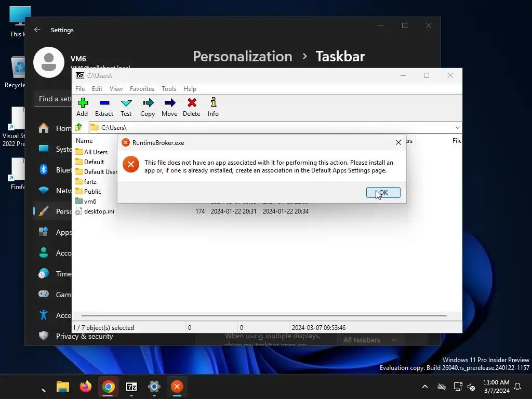Open Bluetooth icon in Settings sidebar
The width and height of the screenshot is (532, 399).
tap(44, 169)
